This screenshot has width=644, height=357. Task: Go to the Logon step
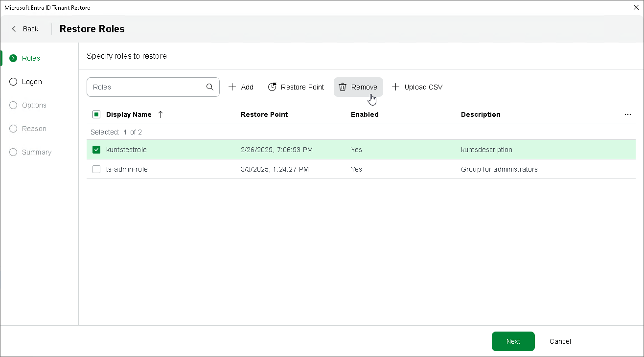click(32, 82)
